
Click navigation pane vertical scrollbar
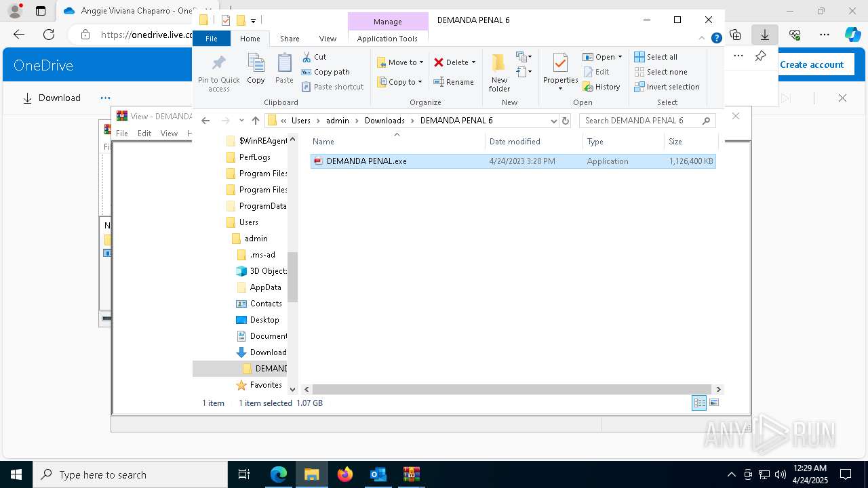(x=293, y=277)
